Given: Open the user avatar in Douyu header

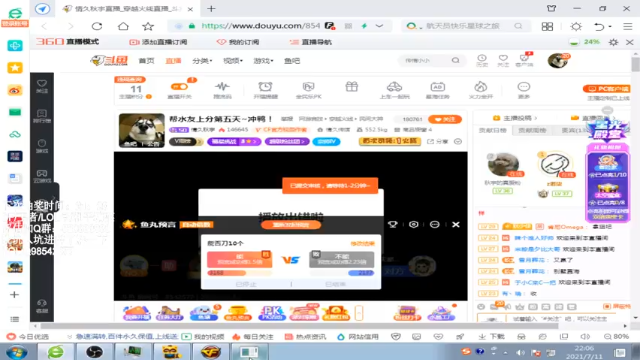Looking at the screenshot, I should (x=558, y=60).
